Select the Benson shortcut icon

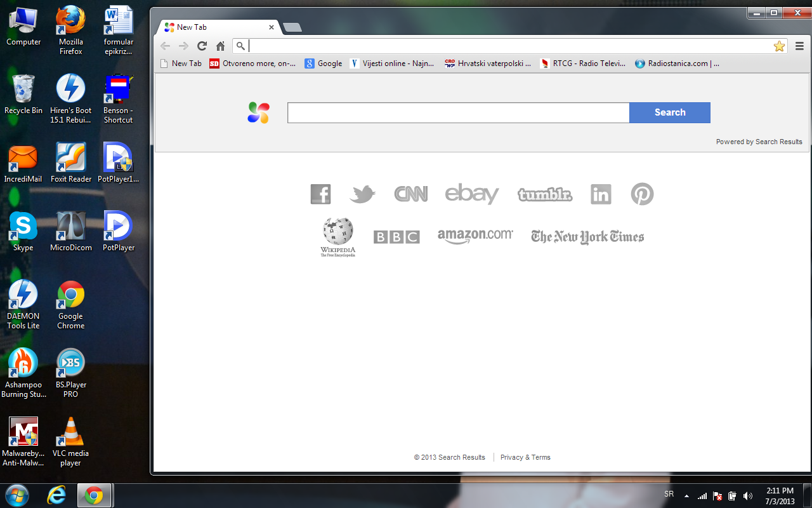pos(119,98)
